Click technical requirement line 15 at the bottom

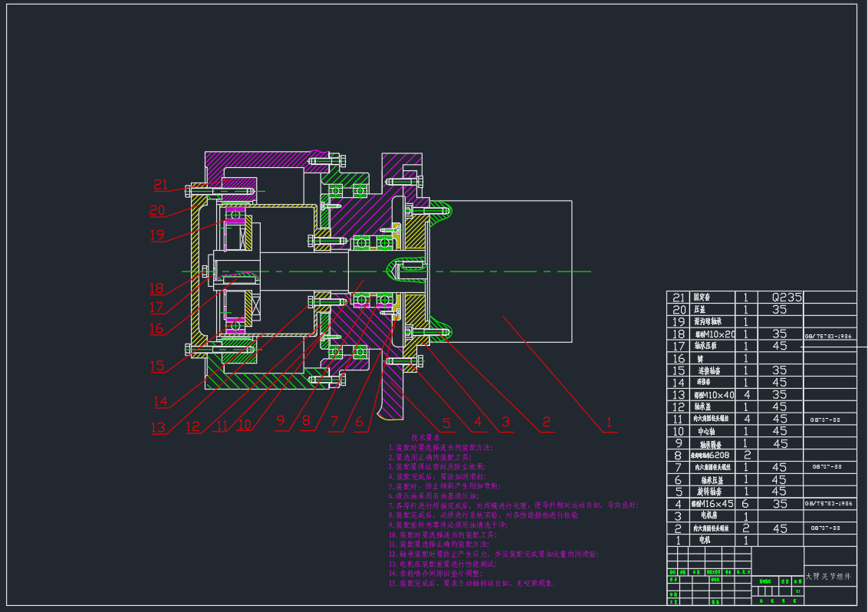(471, 584)
